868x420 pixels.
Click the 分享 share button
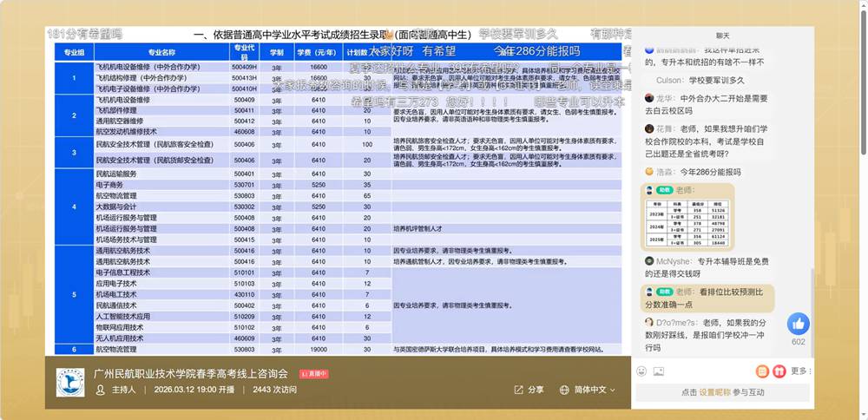[x=529, y=390]
